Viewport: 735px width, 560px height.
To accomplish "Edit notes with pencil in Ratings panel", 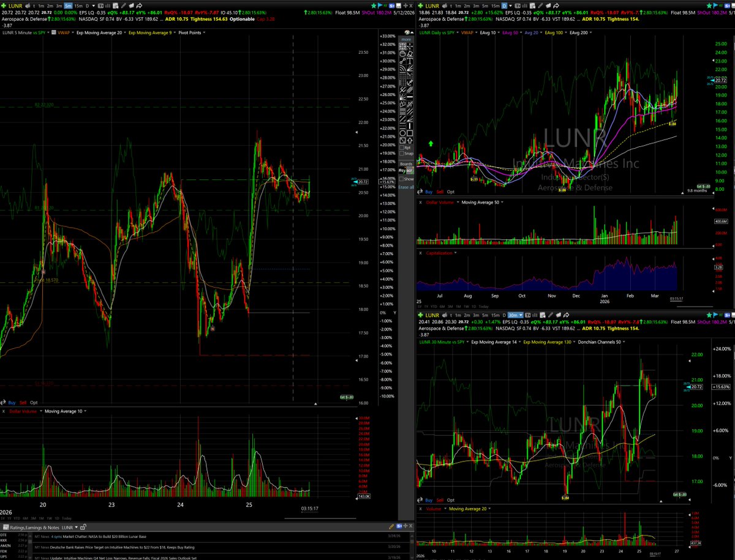I will pos(391,526).
